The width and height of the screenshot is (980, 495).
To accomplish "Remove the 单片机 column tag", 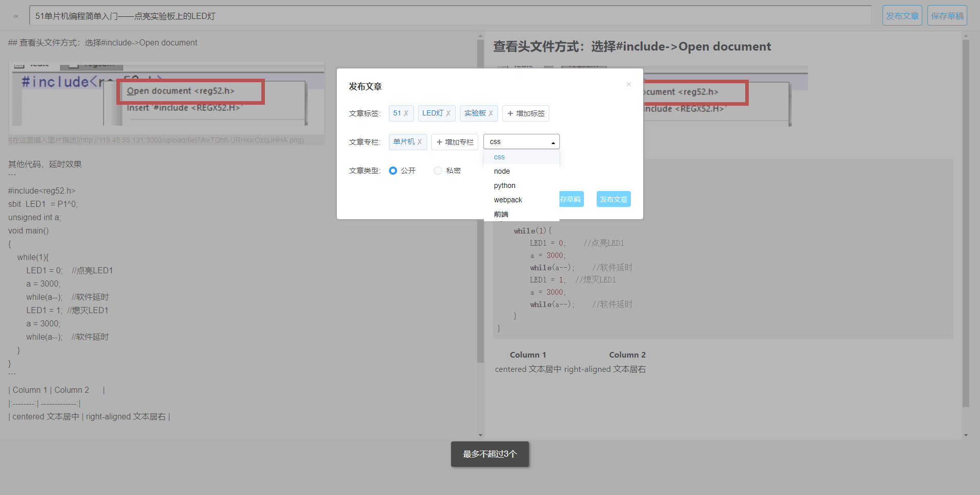I will click(x=420, y=142).
